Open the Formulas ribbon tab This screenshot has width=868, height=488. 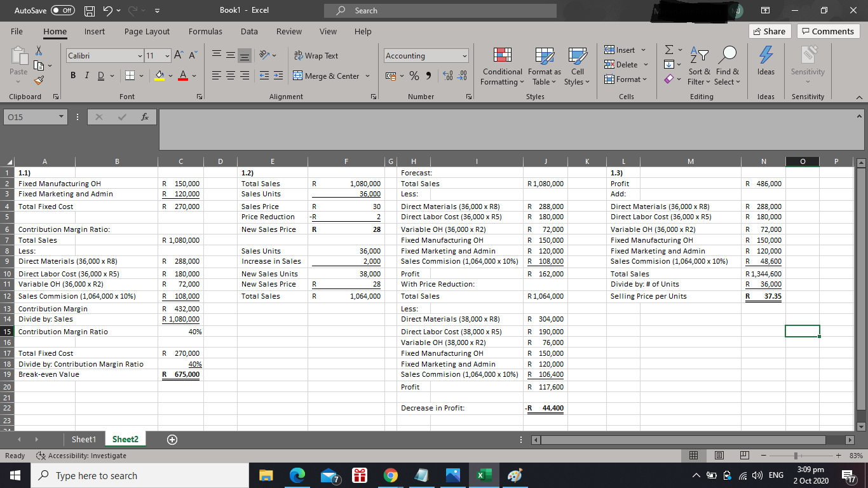(x=205, y=31)
